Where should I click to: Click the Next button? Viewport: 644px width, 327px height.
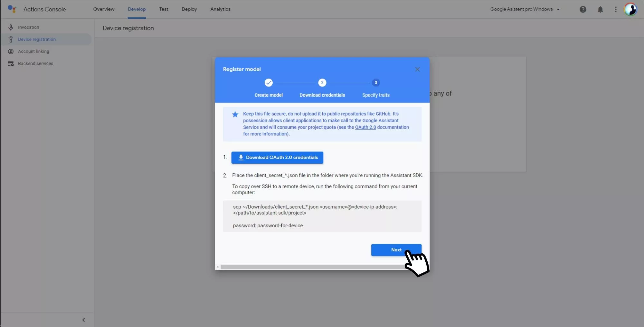(396, 250)
